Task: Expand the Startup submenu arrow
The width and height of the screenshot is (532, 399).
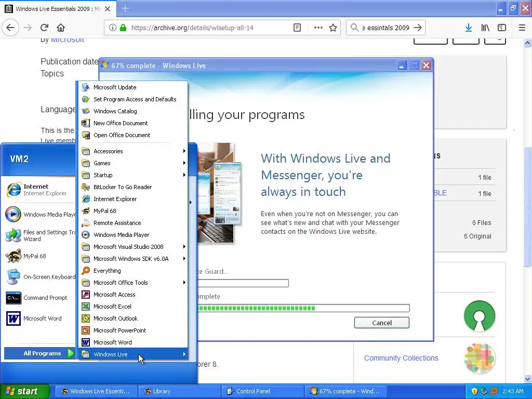Action: click(184, 175)
